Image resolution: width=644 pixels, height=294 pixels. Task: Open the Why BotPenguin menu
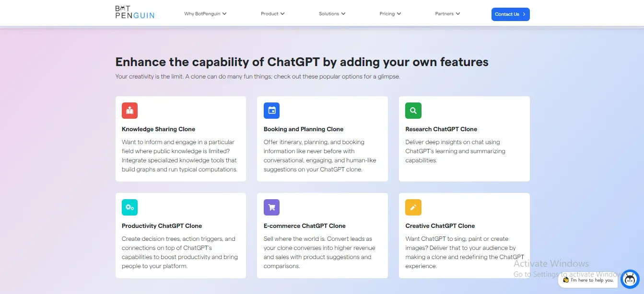click(x=205, y=14)
